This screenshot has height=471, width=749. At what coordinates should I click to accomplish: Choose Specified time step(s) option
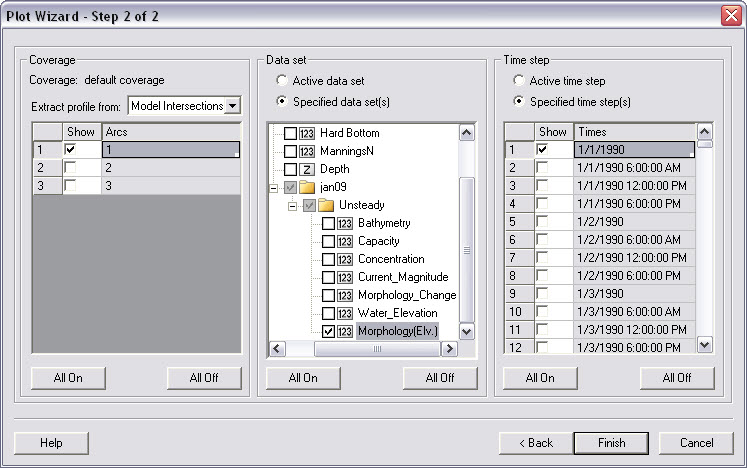(x=519, y=101)
